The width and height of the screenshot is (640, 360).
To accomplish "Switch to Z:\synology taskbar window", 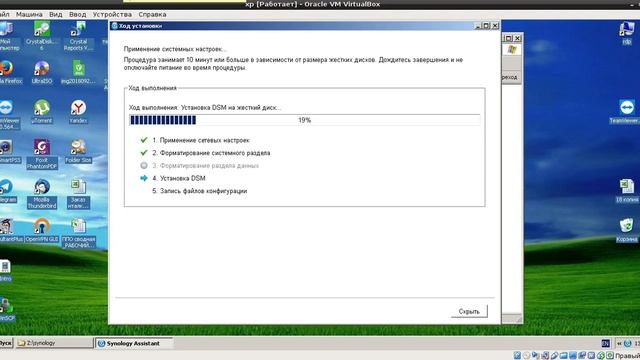I will 54,343.
